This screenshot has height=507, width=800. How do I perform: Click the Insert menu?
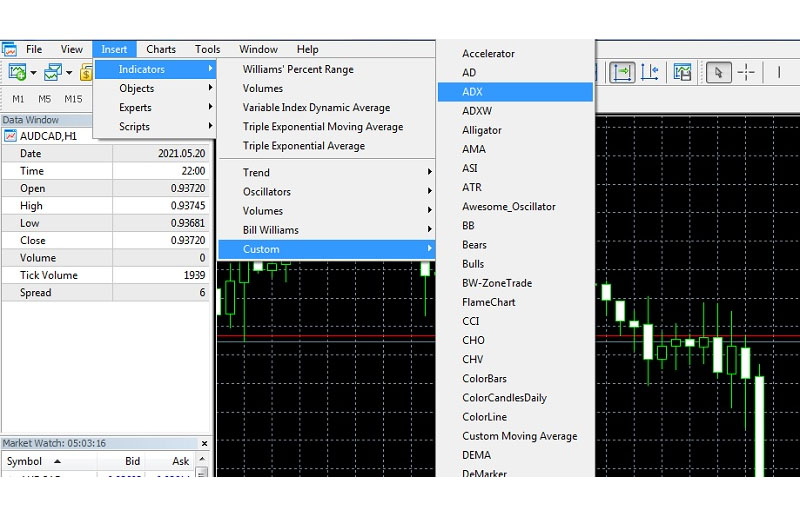114,49
